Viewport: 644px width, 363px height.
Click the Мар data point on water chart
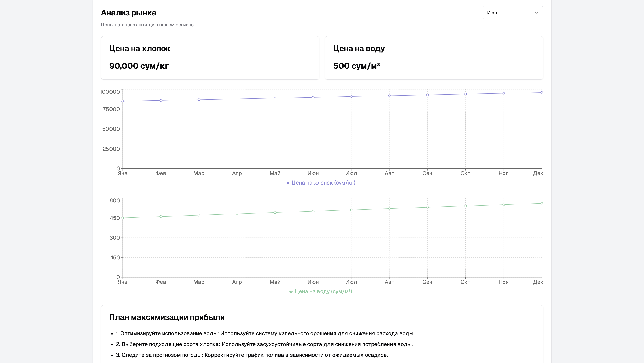199,215
